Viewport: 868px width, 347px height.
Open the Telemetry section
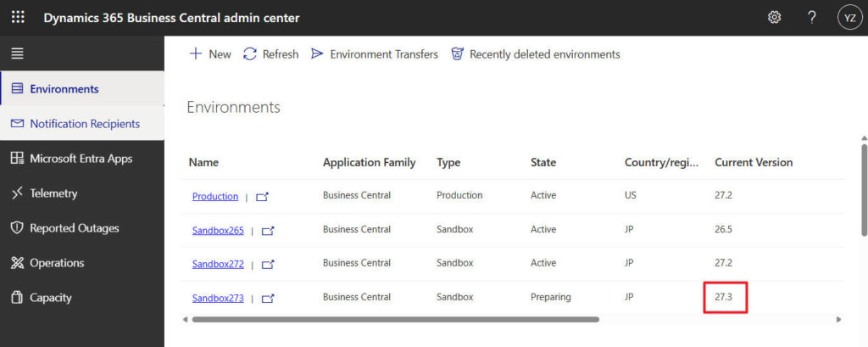tap(53, 193)
